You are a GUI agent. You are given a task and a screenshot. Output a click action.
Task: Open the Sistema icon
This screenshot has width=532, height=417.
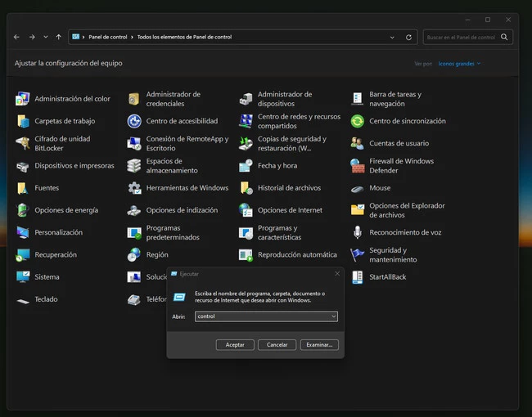23,277
